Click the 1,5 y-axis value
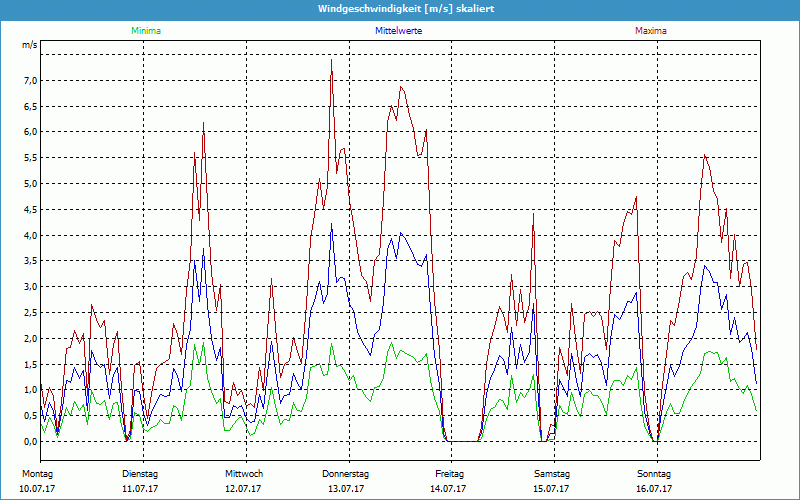800x500 pixels. 30,364
